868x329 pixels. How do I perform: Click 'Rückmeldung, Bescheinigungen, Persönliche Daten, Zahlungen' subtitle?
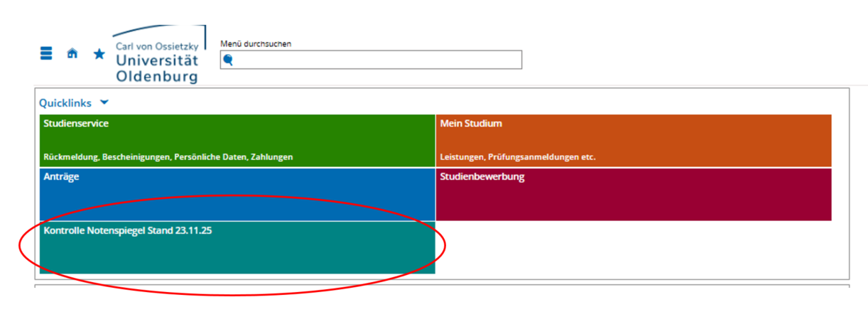click(168, 157)
